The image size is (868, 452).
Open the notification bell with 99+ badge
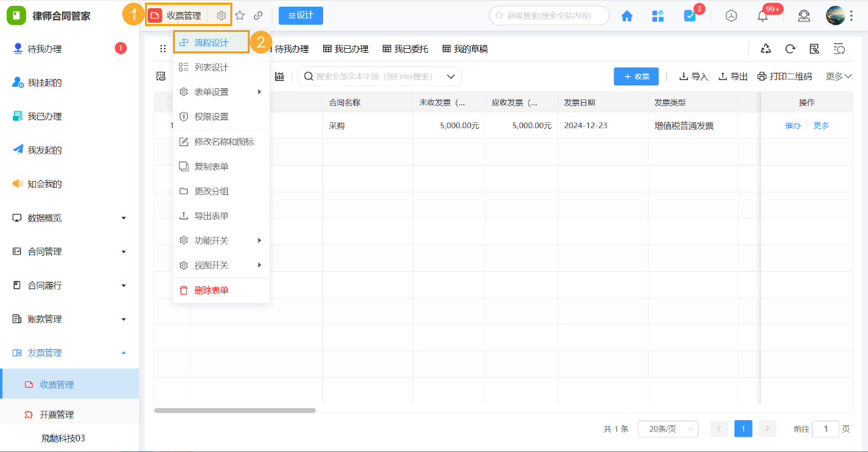point(763,15)
